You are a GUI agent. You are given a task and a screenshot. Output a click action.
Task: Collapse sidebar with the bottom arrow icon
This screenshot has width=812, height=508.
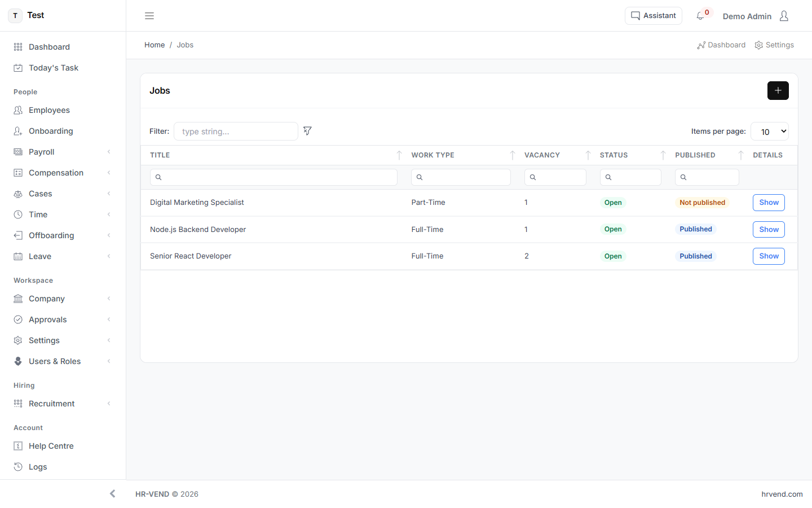coord(113,494)
